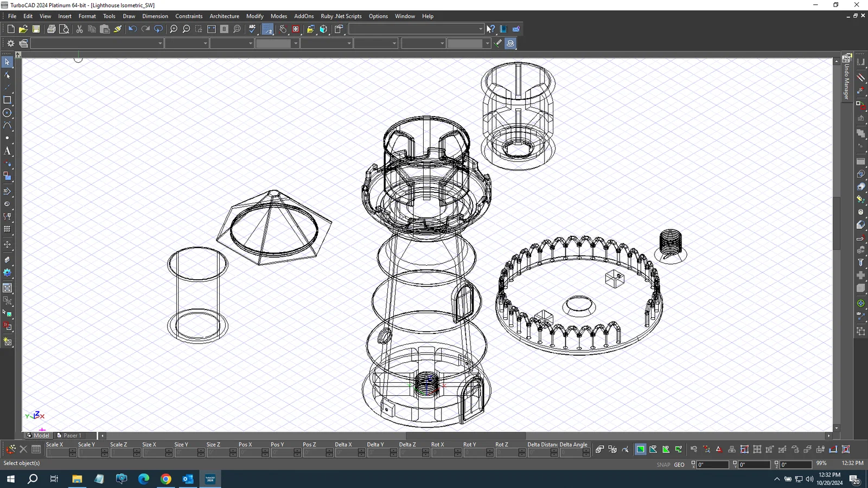Viewport: 868px width, 488px height.
Task: Expand the Undo Manager side panel
Action: click(x=846, y=79)
